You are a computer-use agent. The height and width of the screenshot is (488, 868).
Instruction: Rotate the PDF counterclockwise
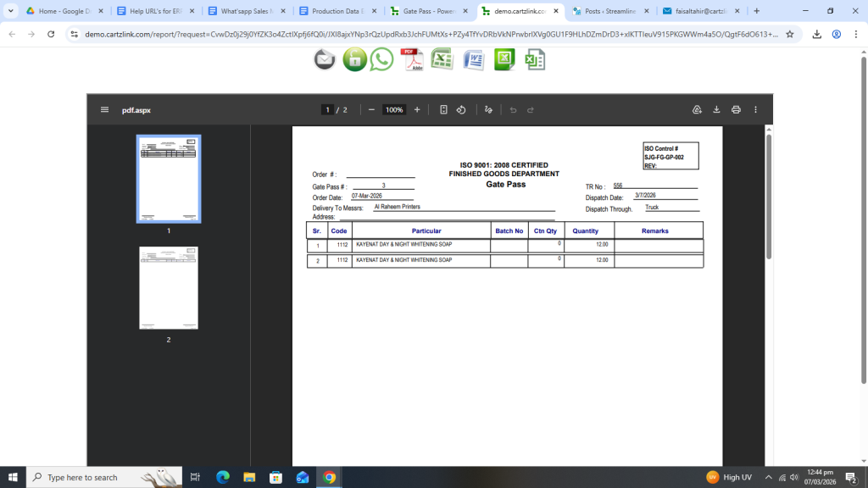coord(461,110)
